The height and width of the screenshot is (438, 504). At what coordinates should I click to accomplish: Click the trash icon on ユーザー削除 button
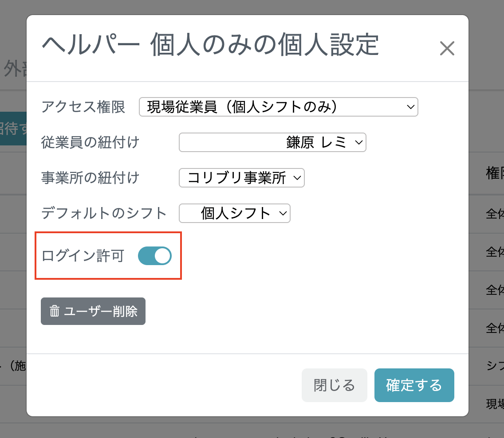tap(54, 311)
